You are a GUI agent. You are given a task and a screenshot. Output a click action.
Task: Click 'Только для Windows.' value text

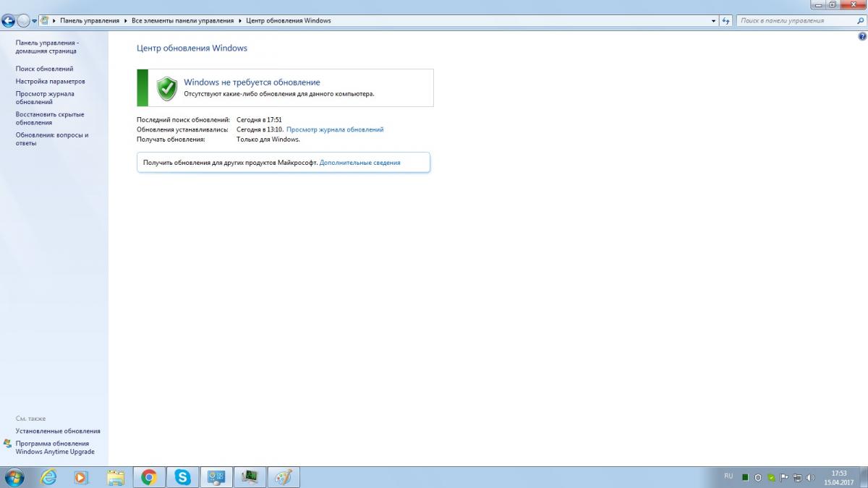coord(268,140)
